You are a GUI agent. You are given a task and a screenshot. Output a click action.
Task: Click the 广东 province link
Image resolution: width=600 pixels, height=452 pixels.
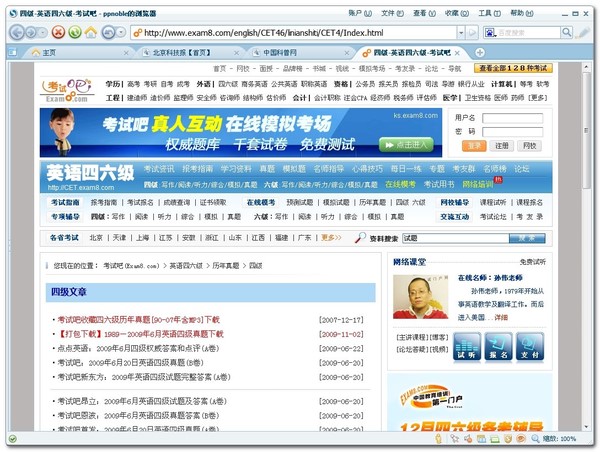(305, 238)
